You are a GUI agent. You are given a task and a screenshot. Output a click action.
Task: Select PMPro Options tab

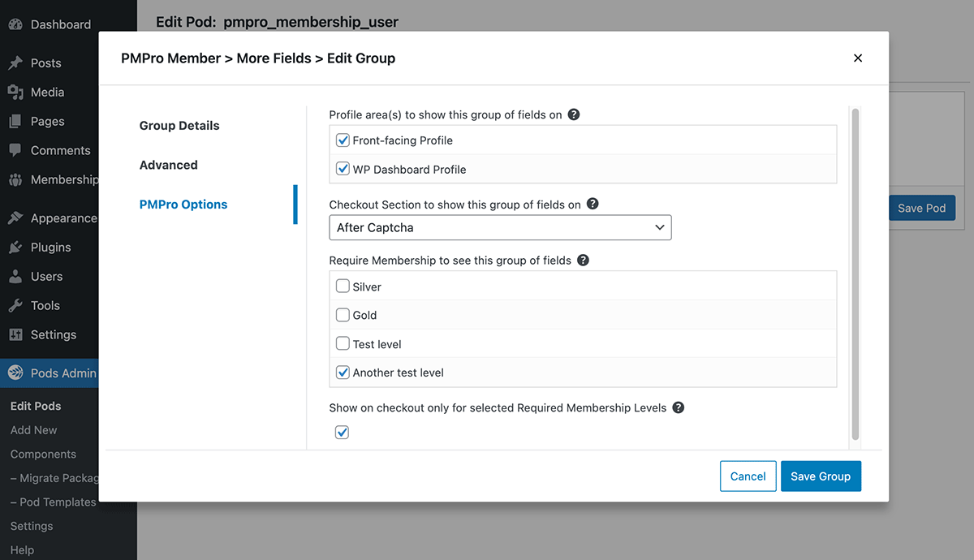pos(183,205)
